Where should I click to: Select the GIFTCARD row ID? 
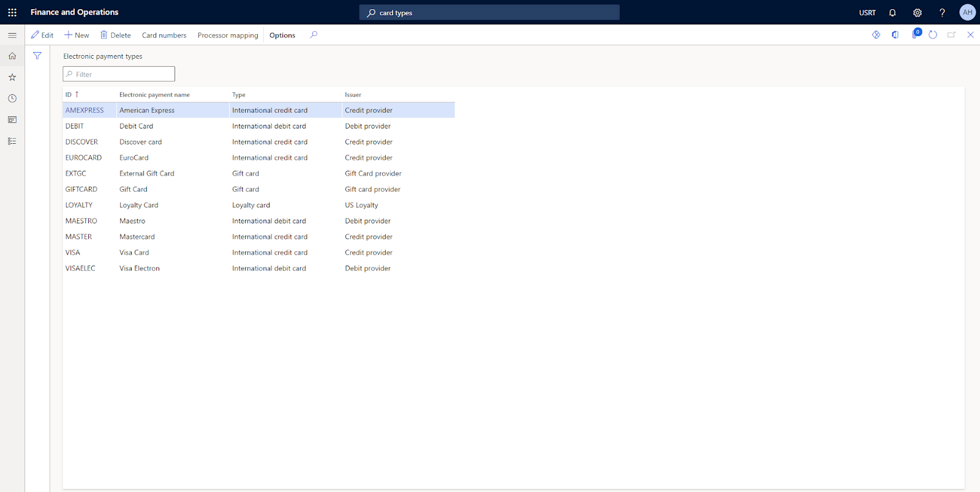click(81, 190)
